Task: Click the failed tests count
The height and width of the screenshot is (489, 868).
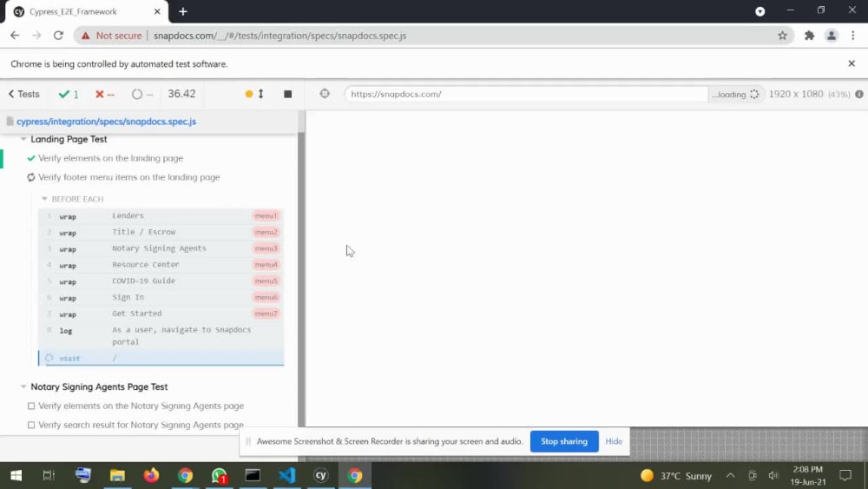Action: [105, 94]
